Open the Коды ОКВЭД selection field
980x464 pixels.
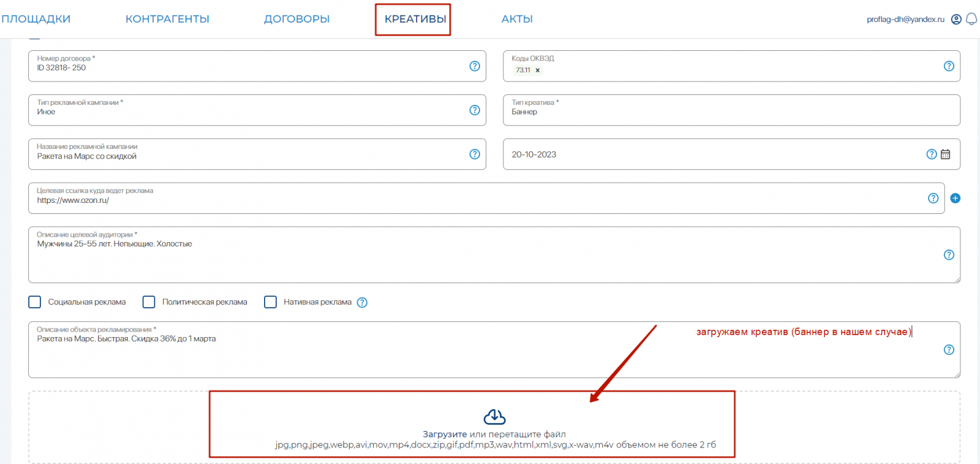(731, 66)
